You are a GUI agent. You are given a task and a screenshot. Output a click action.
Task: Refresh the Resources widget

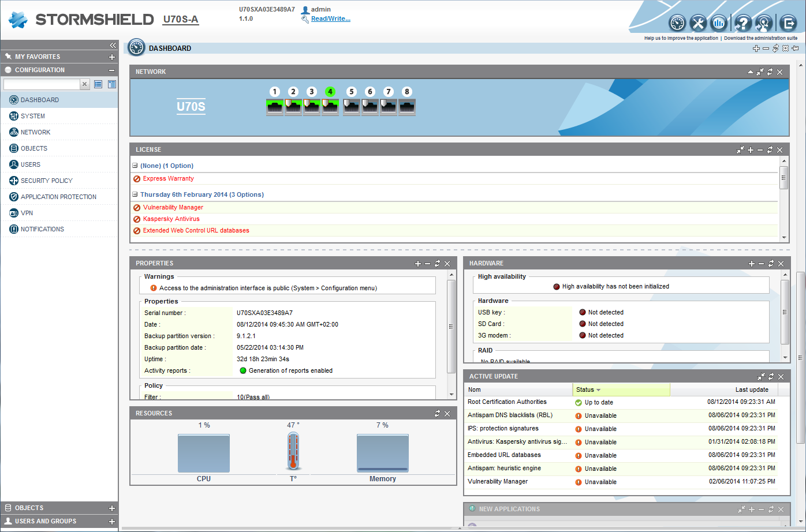pyautogui.click(x=437, y=414)
